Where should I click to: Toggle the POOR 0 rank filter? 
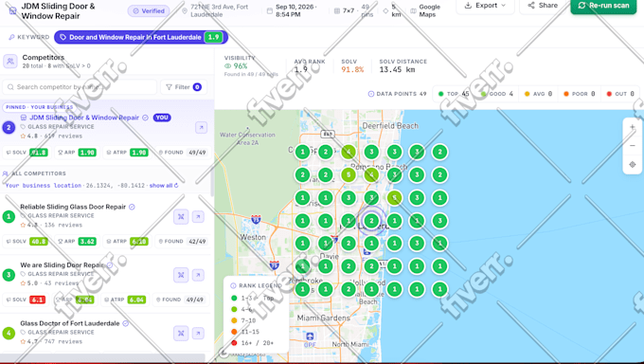(x=579, y=94)
